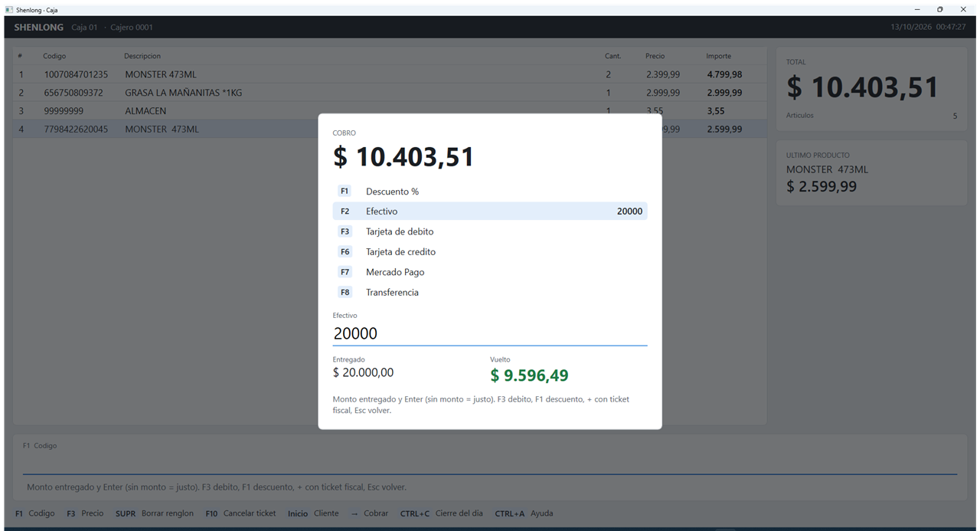
Task: Click the arrow Cobrar shortcut
Action: coord(369,513)
